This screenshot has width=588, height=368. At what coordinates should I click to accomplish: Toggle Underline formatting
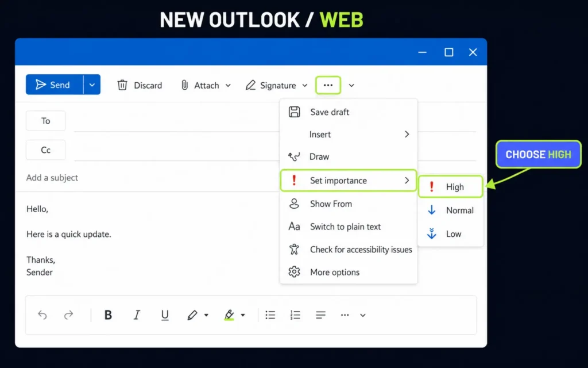coord(165,315)
